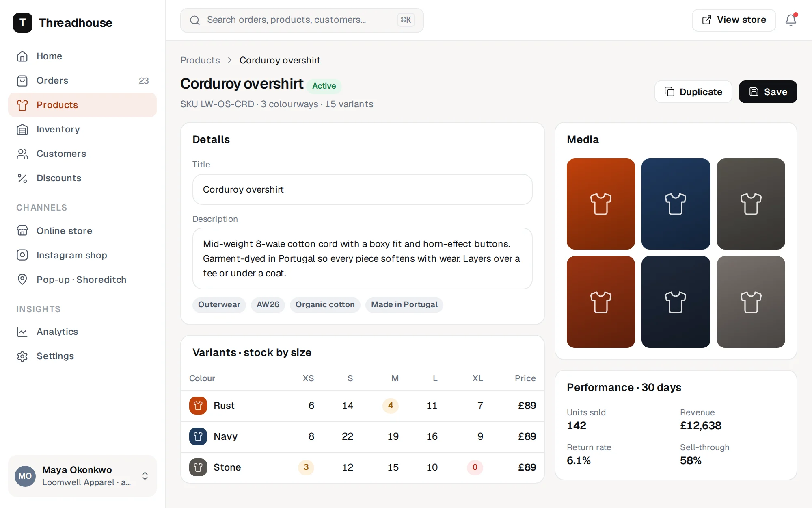Click the Customers people icon

point(22,154)
